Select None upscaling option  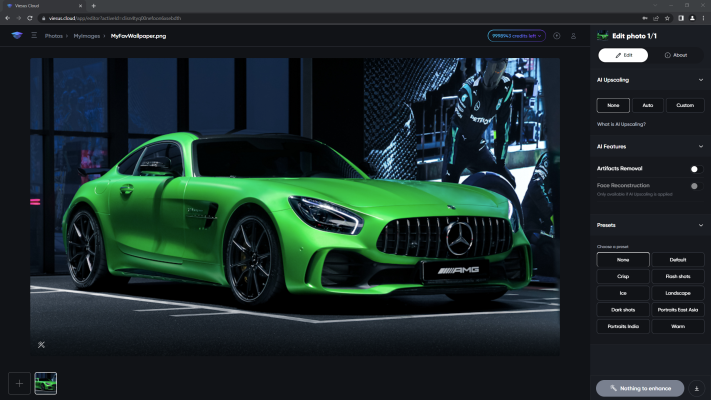(x=613, y=105)
